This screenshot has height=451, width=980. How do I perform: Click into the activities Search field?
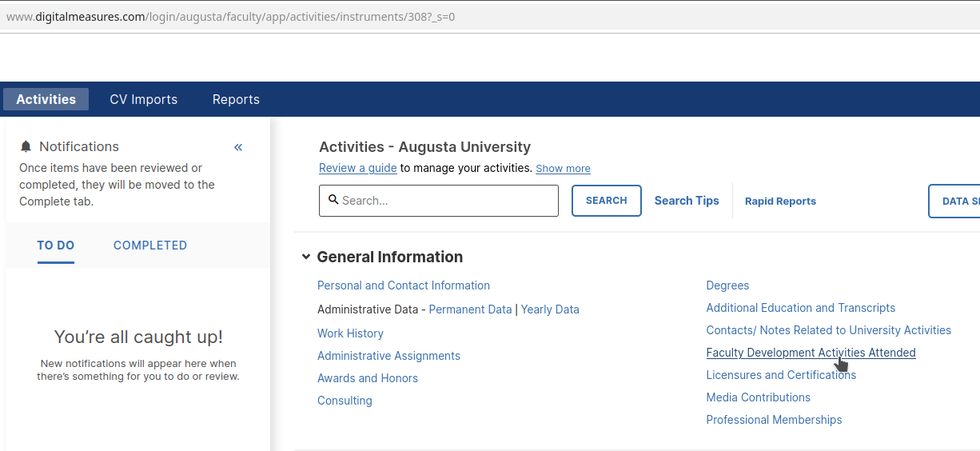448,201
